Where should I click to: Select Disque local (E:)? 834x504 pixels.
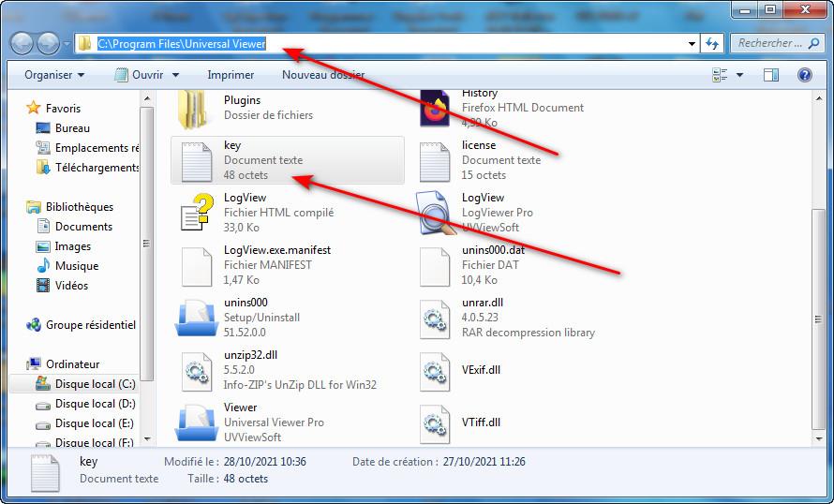pyautogui.click(x=85, y=423)
